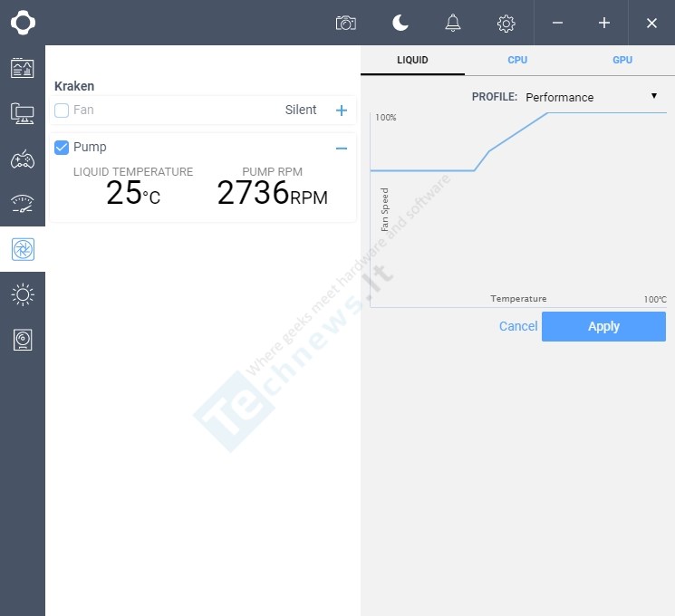675x616 pixels.
Task: Close the CAM window
Action: [651, 23]
